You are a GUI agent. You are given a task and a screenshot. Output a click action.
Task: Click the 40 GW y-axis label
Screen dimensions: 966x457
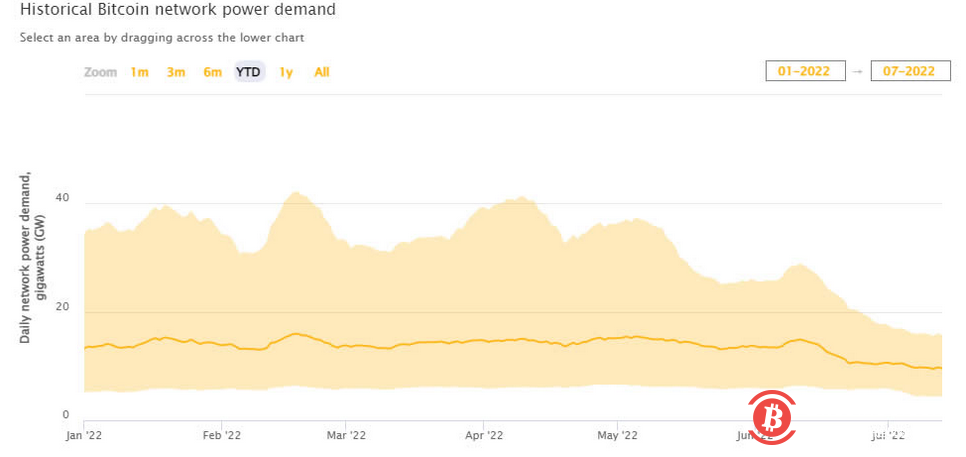point(62,198)
